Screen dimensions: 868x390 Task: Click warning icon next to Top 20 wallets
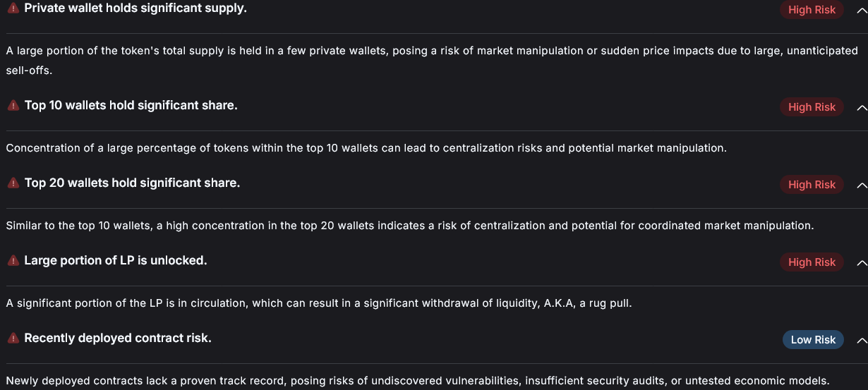coord(13,183)
